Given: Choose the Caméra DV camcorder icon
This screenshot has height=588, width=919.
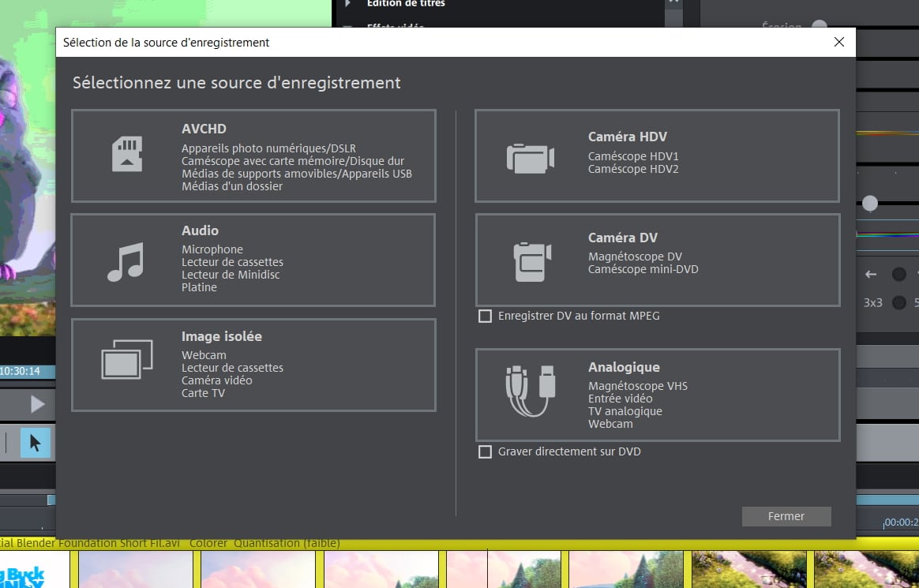Looking at the screenshot, I should coord(532,262).
